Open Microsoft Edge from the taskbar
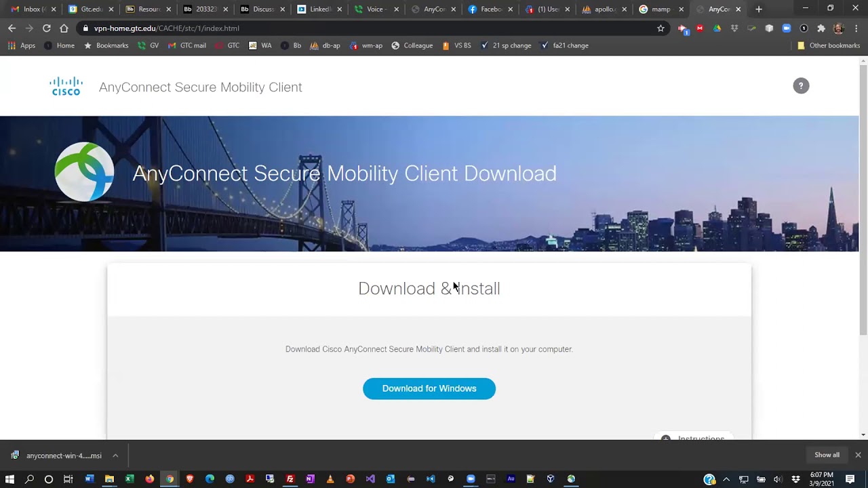 (210, 479)
